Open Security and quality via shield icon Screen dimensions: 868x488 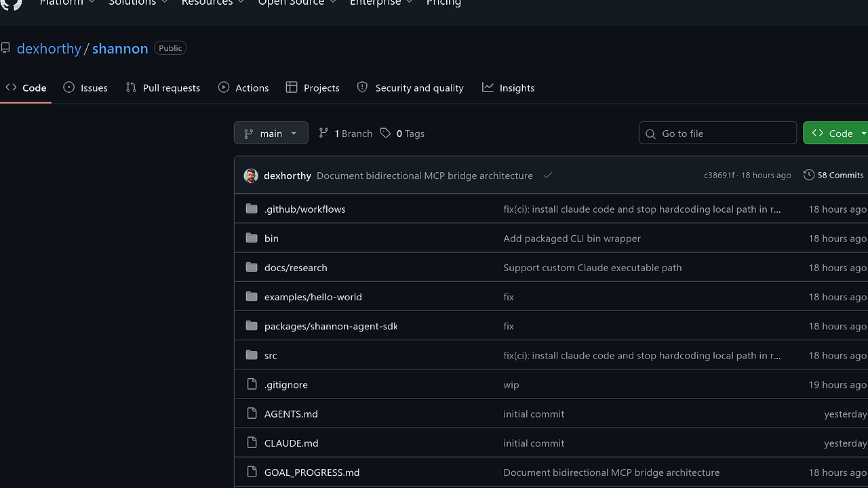(362, 87)
